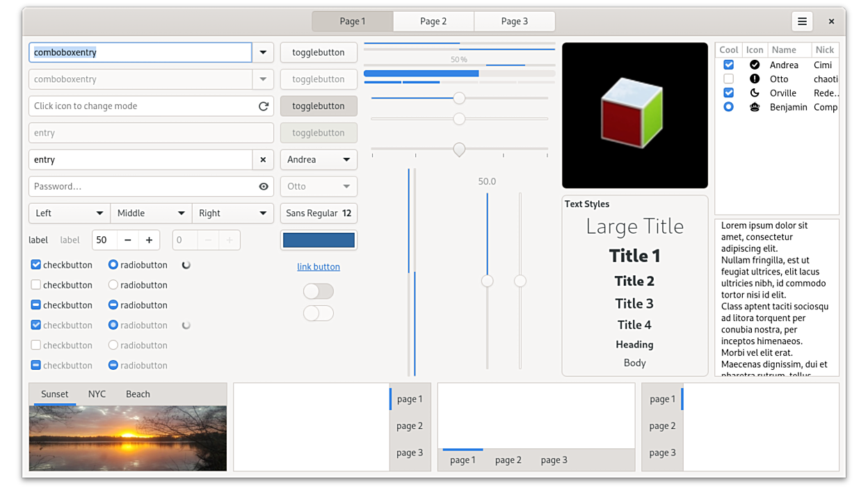The image size is (868, 488).
Task: Click the blue color swatch button
Action: click(319, 241)
